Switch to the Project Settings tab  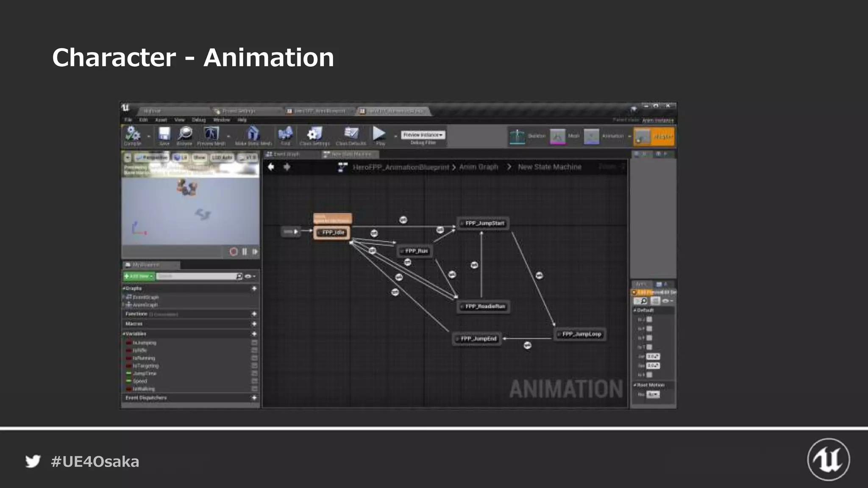coord(238,111)
